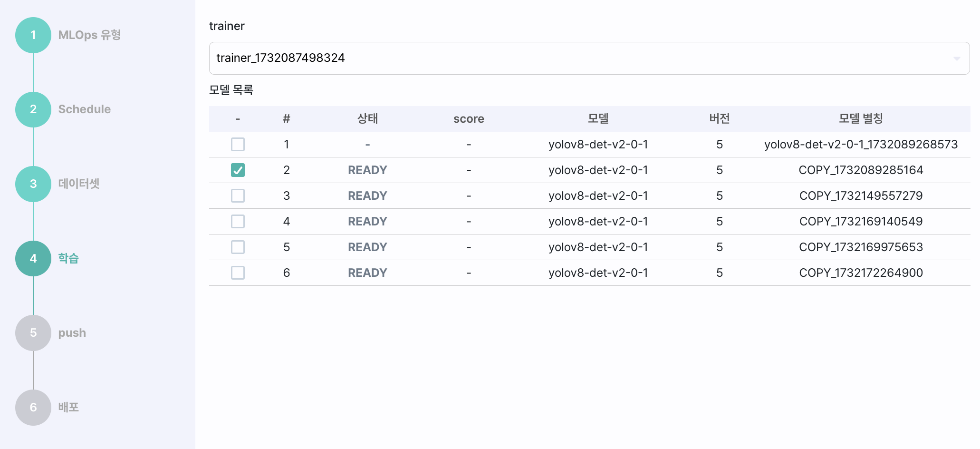Image resolution: width=980 pixels, height=449 pixels.
Task: Click READY status in row 6
Action: click(367, 273)
